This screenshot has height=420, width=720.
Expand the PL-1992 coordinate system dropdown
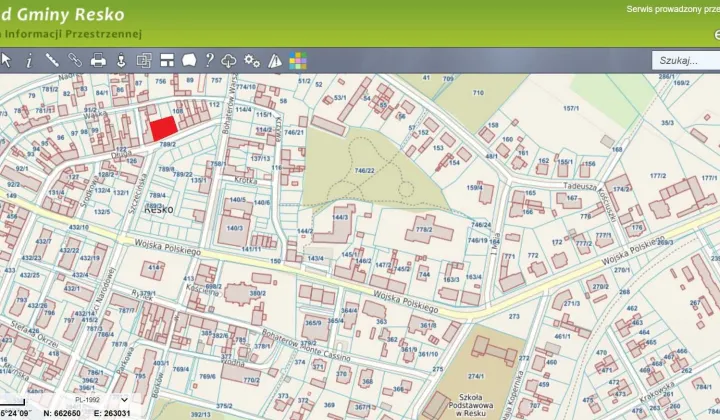(100, 400)
